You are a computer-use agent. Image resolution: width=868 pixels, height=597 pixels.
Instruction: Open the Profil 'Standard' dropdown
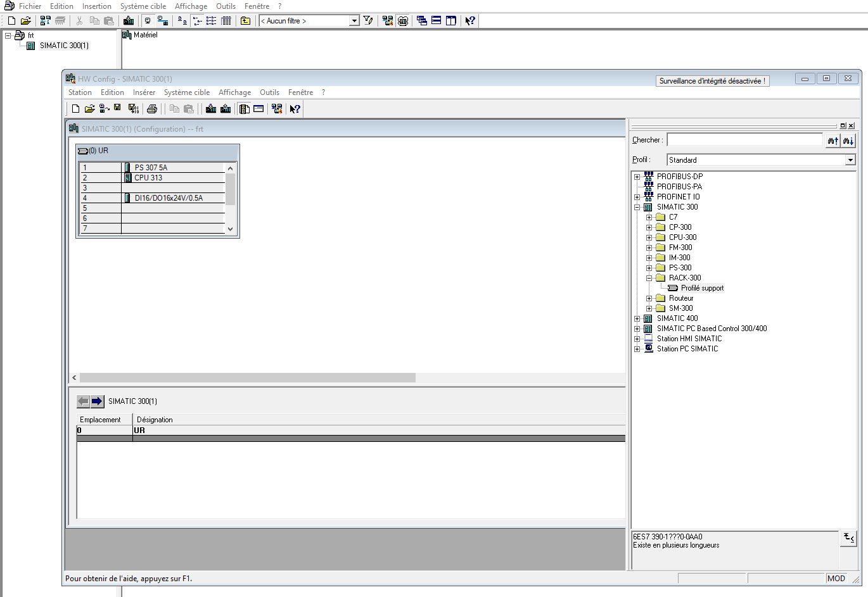pyautogui.click(x=850, y=160)
